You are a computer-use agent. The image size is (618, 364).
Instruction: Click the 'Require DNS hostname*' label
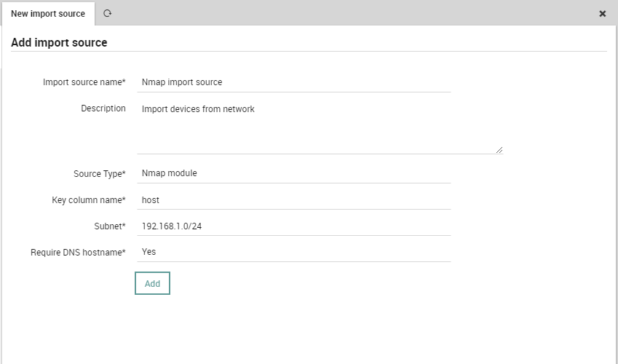pos(78,253)
